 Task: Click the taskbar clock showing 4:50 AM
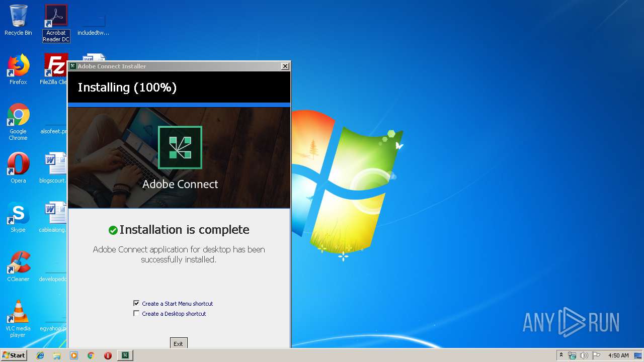(618, 355)
